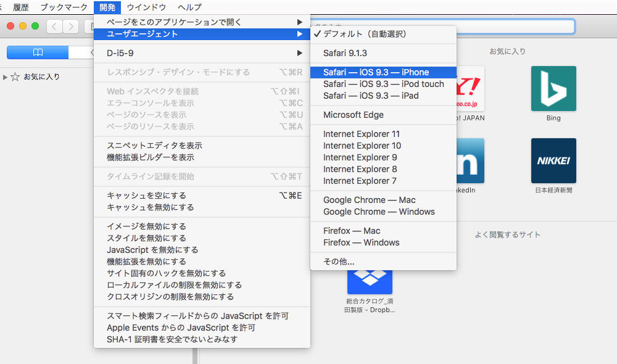Click the green zoom window button
The width and height of the screenshot is (617, 364).
click(35, 26)
